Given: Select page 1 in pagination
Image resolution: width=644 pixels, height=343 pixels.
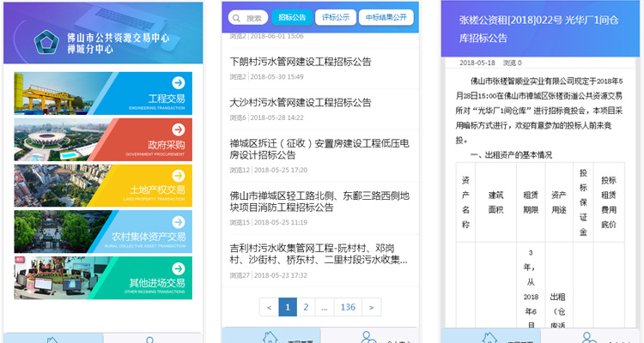Looking at the screenshot, I should (288, 307).
